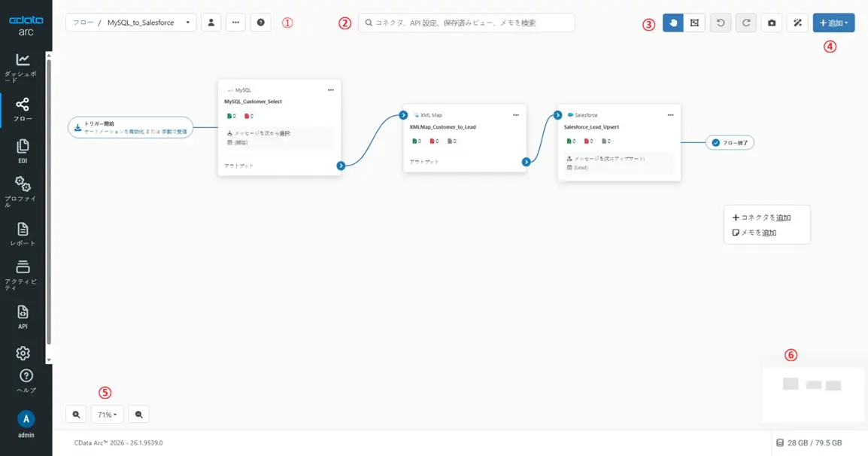Open the ダッシュボード dashboard in the sidebar

coord(23,68)
